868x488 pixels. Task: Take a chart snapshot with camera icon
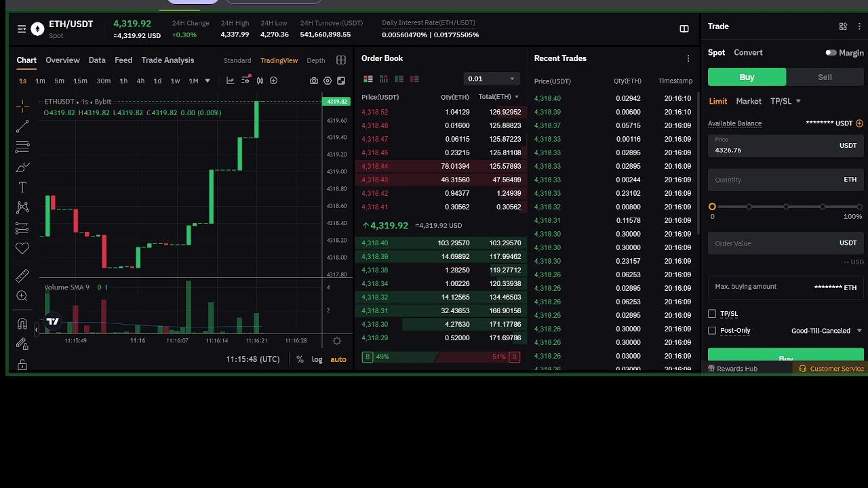point(313,81)
